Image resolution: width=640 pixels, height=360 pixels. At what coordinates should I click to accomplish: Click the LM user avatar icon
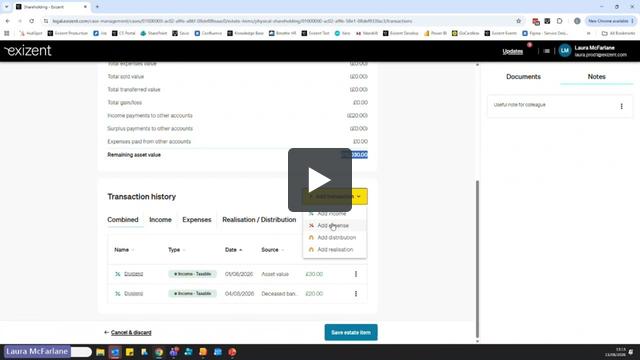[564, 51]
